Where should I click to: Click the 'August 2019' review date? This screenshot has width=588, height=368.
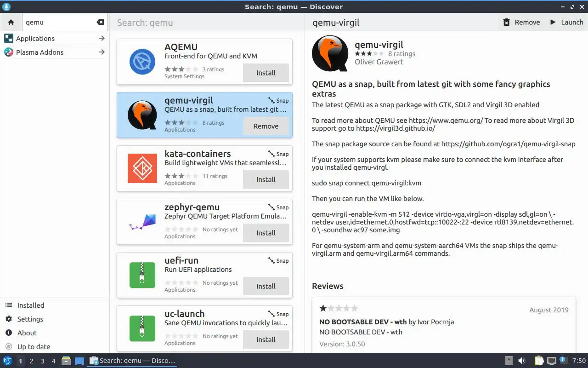click(548, 310)
